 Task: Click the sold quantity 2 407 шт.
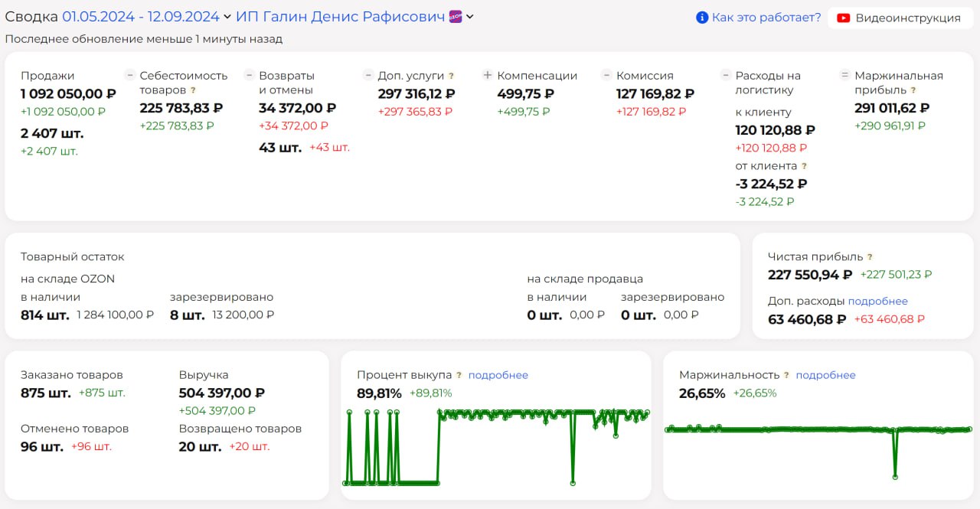tap(52, 133)
